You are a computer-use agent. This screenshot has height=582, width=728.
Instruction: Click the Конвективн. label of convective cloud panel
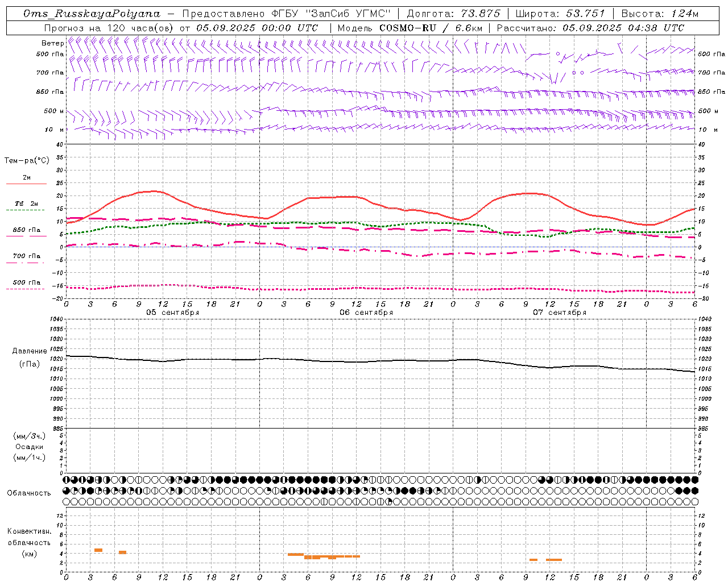coord(29,531)
